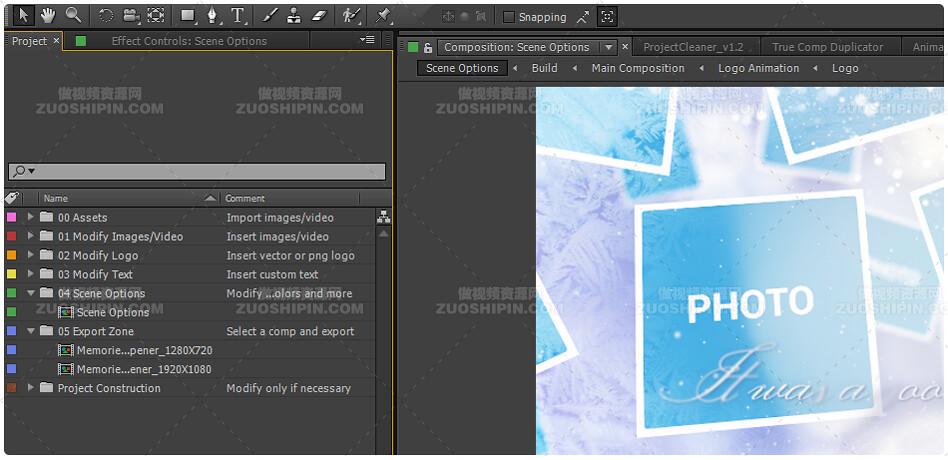Navigate to Main Composition in breadcrumb
Screen dimensions: 948x460
pyautogui.click(x=637, y=68)
